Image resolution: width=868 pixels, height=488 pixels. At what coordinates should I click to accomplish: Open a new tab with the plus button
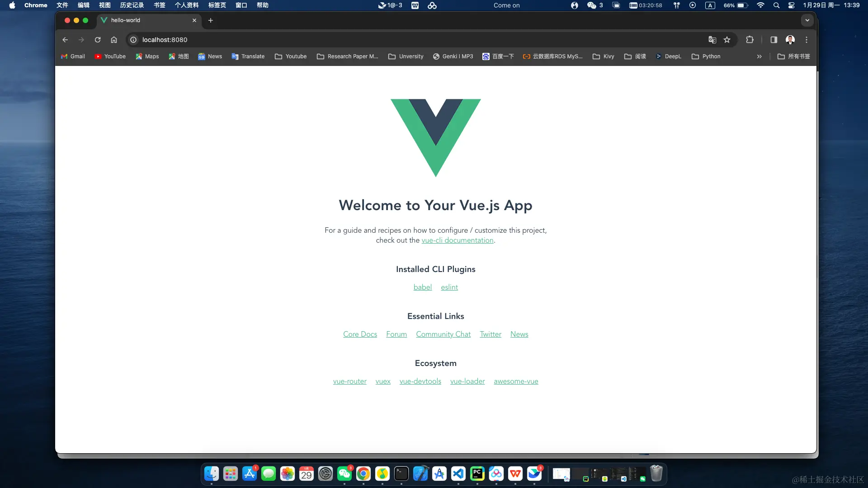(x=211, y=20)
